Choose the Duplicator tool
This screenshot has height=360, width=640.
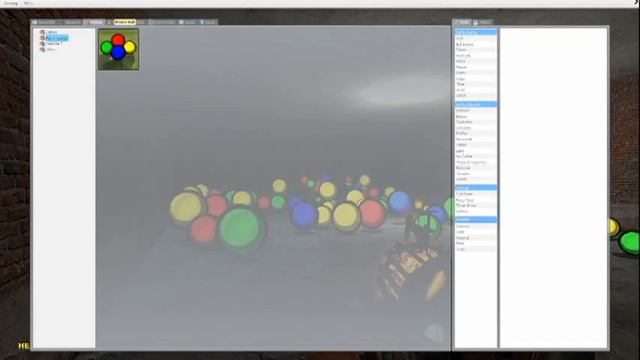[476, 122]
